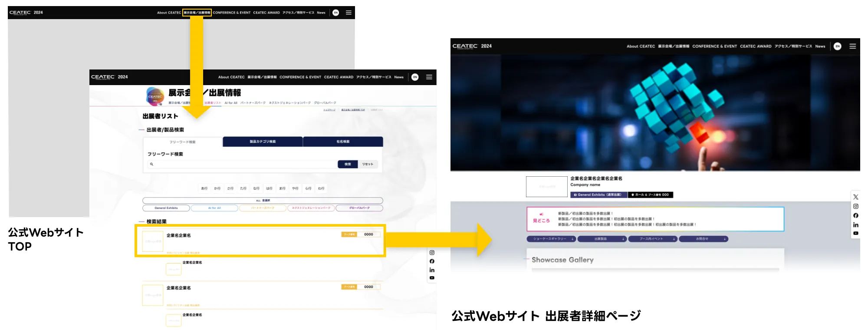Jump to 出展製品 section
Screen dimensions: 868x330
tap(602, 239)
